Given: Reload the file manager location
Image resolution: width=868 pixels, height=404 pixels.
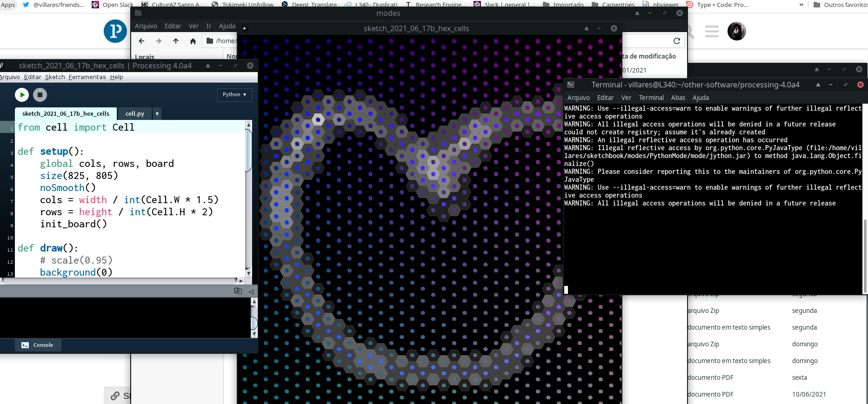Looking at the screenshot, I should (677, 41).
